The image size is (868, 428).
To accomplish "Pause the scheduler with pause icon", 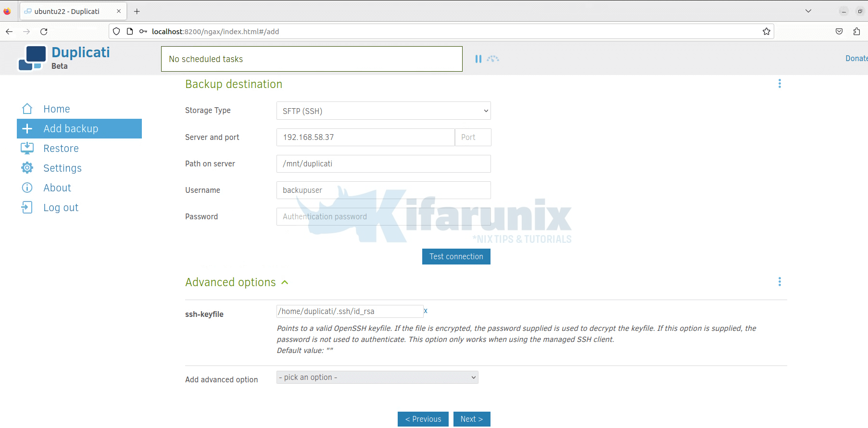I will [x=478, y=59].
